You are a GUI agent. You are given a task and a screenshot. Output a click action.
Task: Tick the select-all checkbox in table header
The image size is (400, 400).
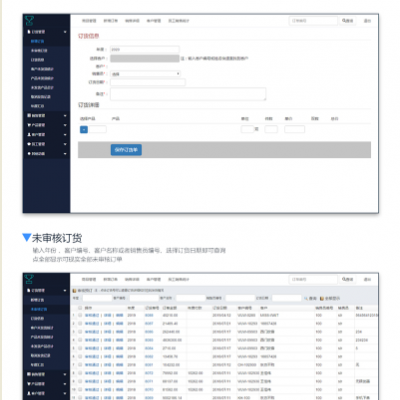pos(80,308)
